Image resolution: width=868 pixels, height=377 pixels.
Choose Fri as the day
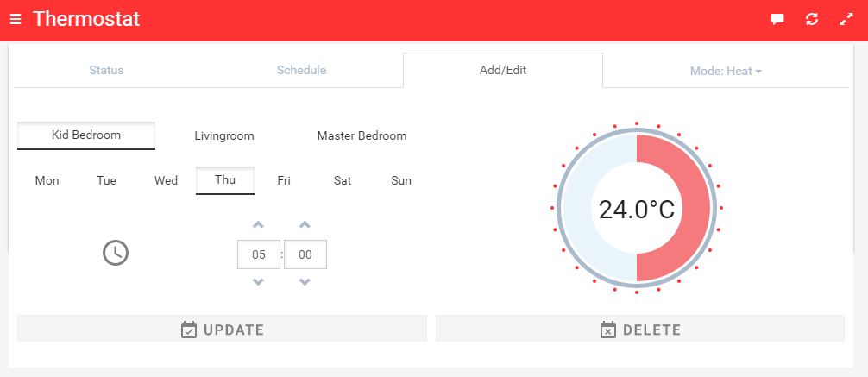point(284,181)
